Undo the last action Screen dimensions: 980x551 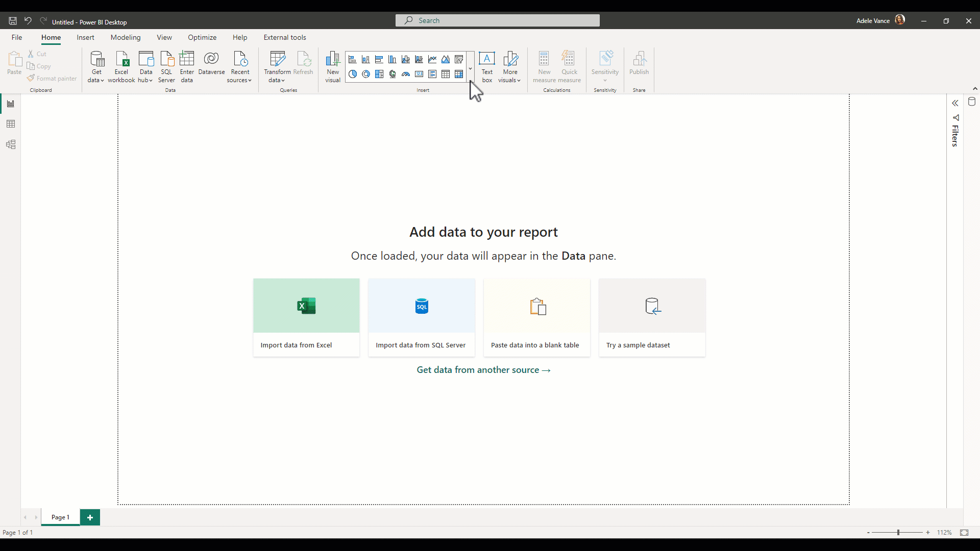28,21
